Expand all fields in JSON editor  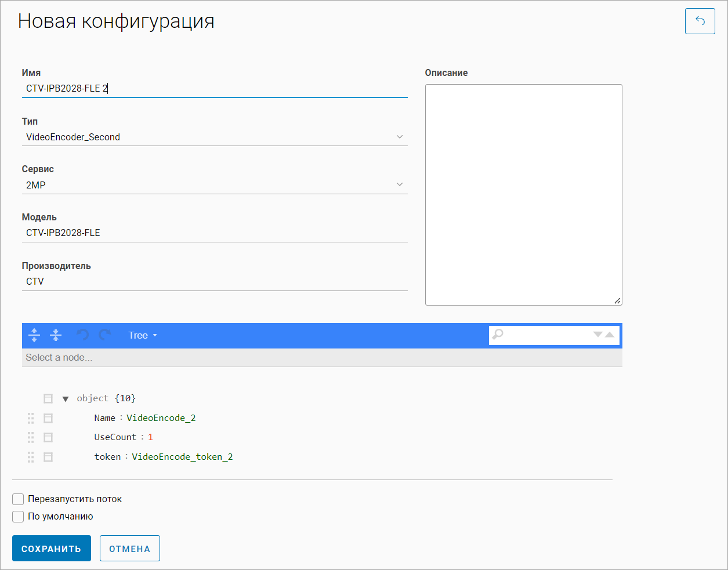[34, 335]
